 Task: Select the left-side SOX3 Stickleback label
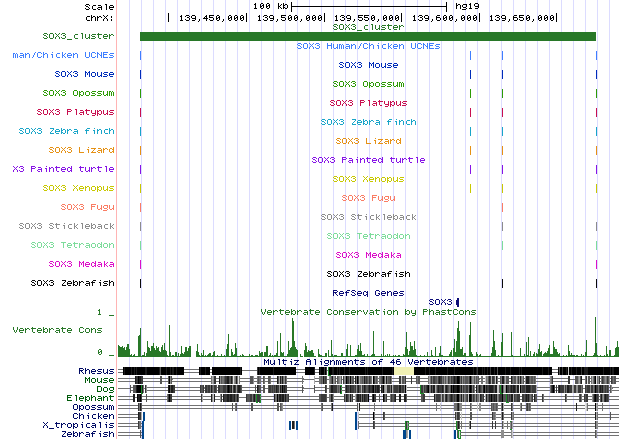72,226
